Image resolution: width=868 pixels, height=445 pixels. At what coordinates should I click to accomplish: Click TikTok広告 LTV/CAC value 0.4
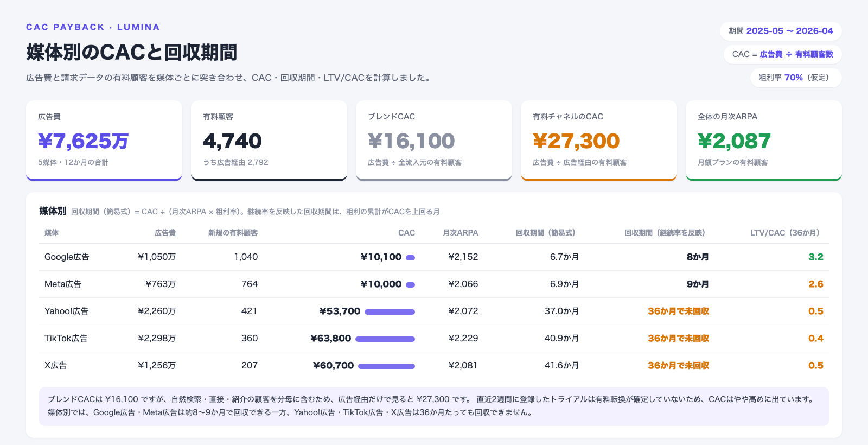816,339
